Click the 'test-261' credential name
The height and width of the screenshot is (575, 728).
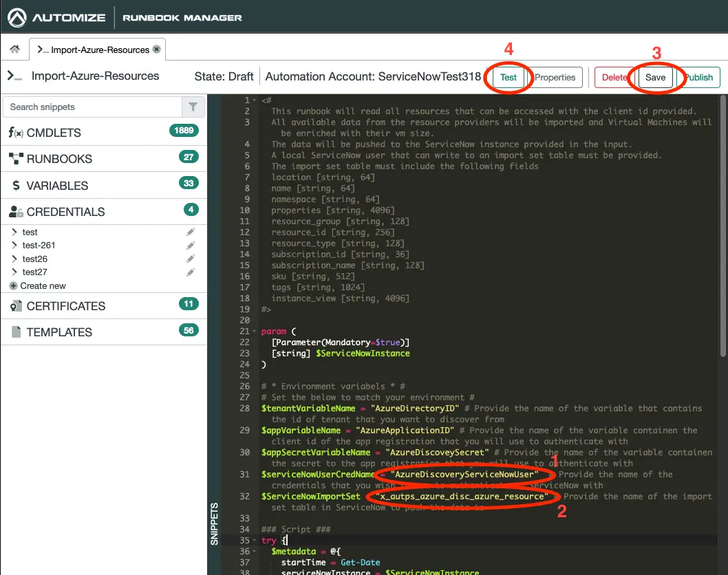[39, 245]
